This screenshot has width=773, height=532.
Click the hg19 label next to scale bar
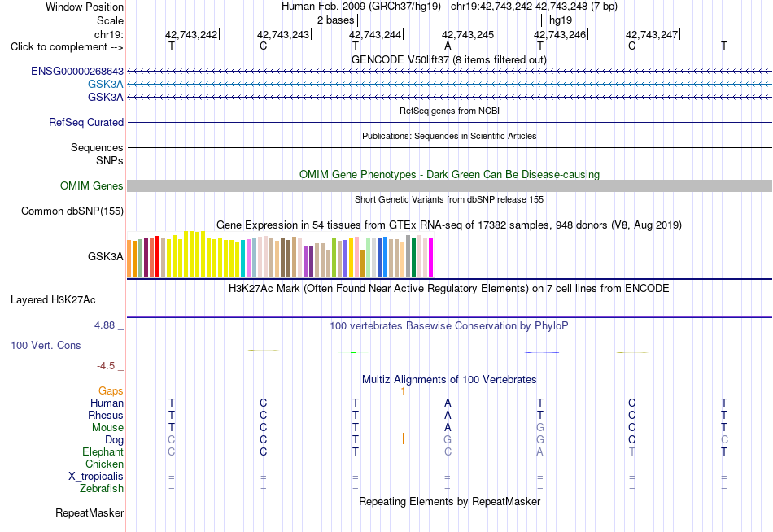point(561,20)
